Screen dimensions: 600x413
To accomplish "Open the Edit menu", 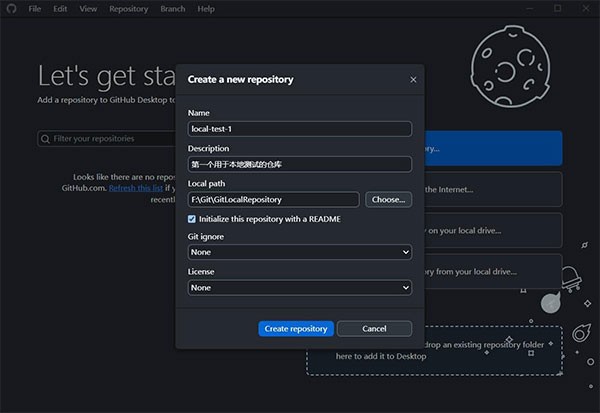I will tap(60, 9).
